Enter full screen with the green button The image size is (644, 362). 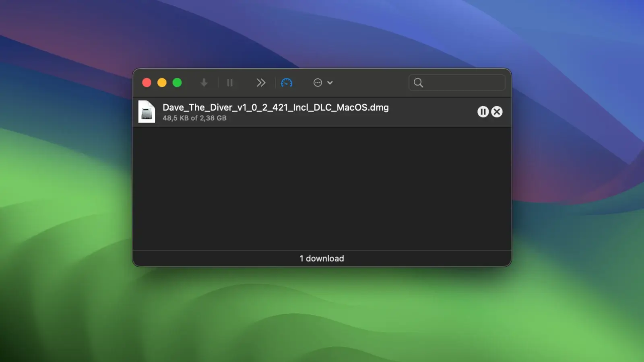tap(177, 83)
